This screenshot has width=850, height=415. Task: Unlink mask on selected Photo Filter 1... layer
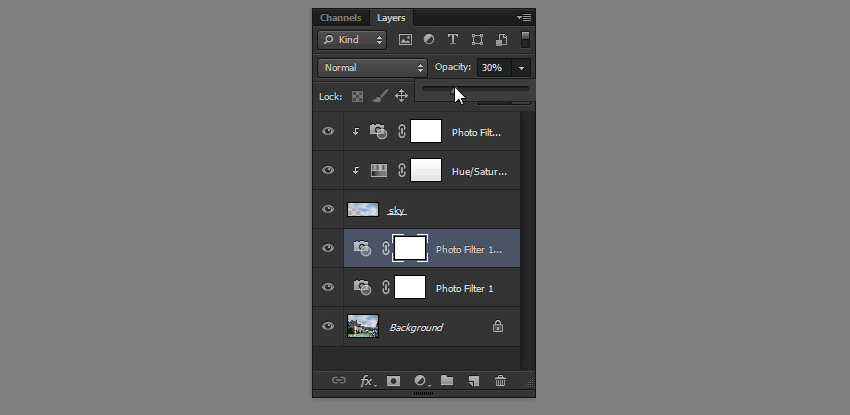click(385, 249)
